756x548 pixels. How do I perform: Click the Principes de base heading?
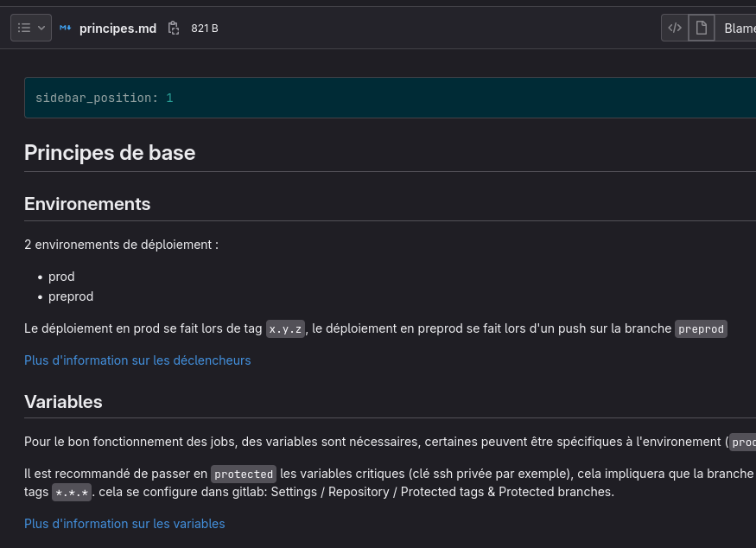[x=110, y=153]
